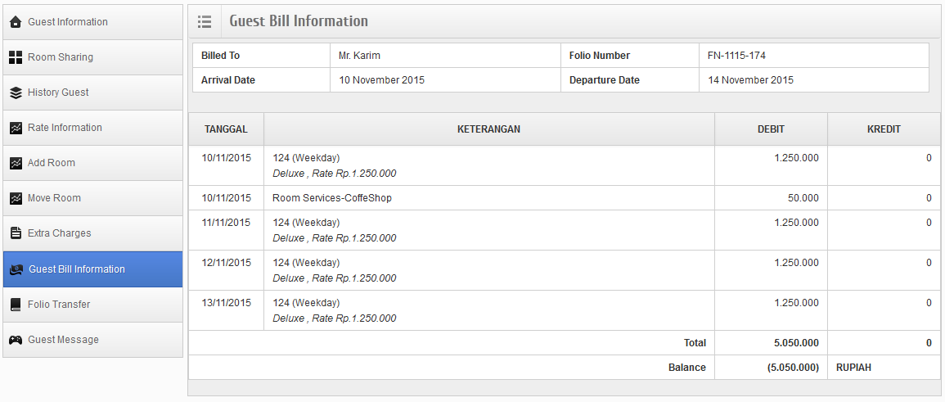Open the Guest Information menu item
Viewport: 945px width, 402px height.
click(x=67, y=22)
